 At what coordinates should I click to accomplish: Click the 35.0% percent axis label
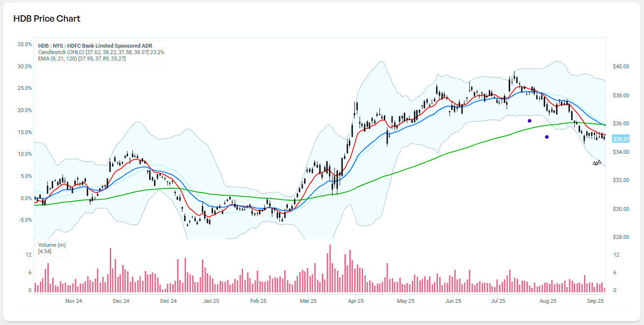[25, 44]
